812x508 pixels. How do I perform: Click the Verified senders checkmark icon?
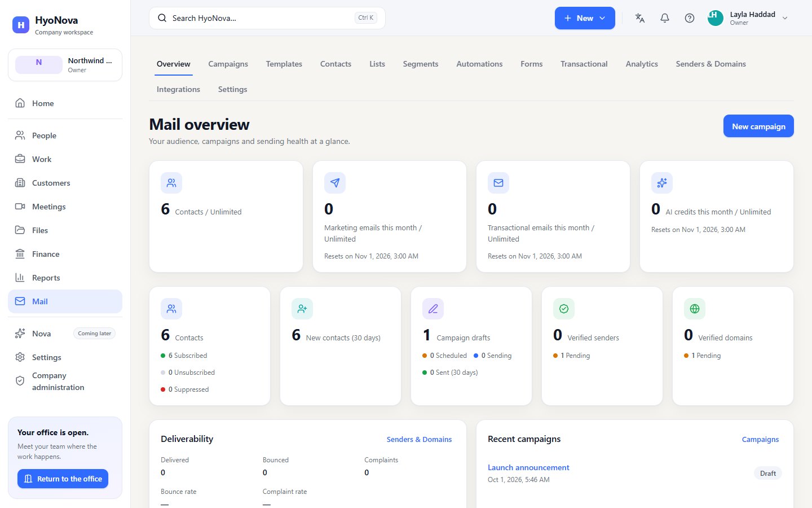pos(564,309)
